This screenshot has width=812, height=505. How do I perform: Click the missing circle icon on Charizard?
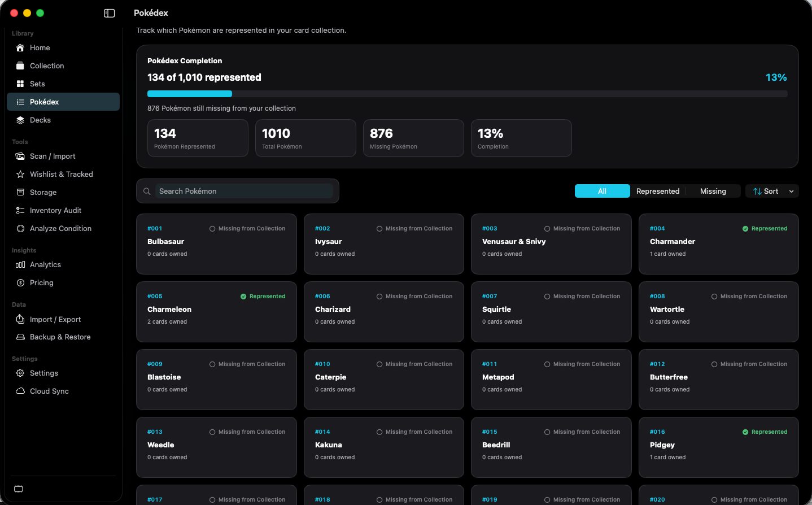(x=379, y=297)
